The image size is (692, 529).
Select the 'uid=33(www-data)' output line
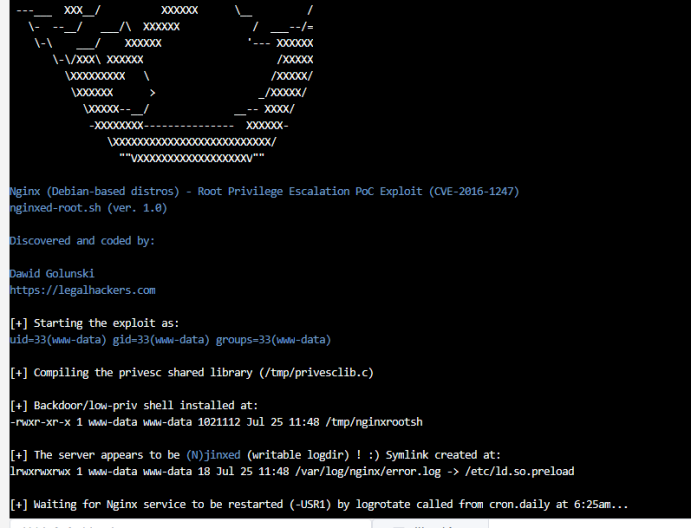(x=170, y=340)
